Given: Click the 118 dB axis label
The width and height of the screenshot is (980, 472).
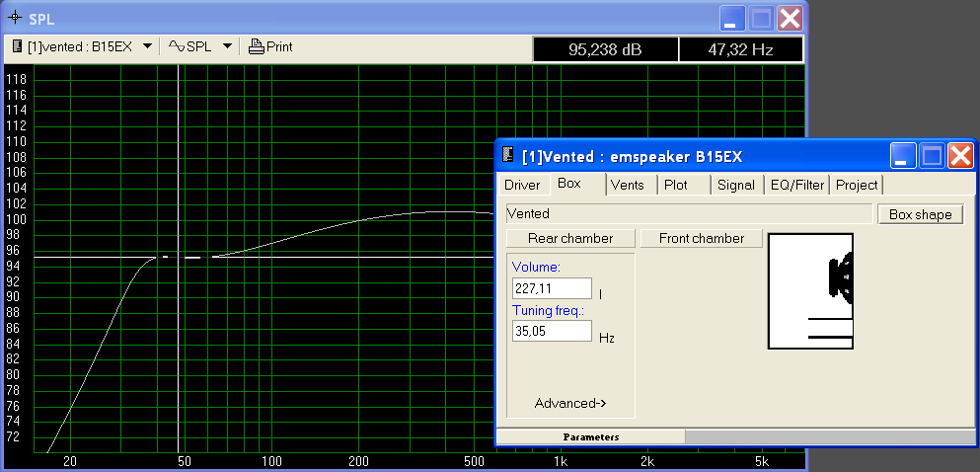Looking at the screenshot, I should [x=16, y=79].
